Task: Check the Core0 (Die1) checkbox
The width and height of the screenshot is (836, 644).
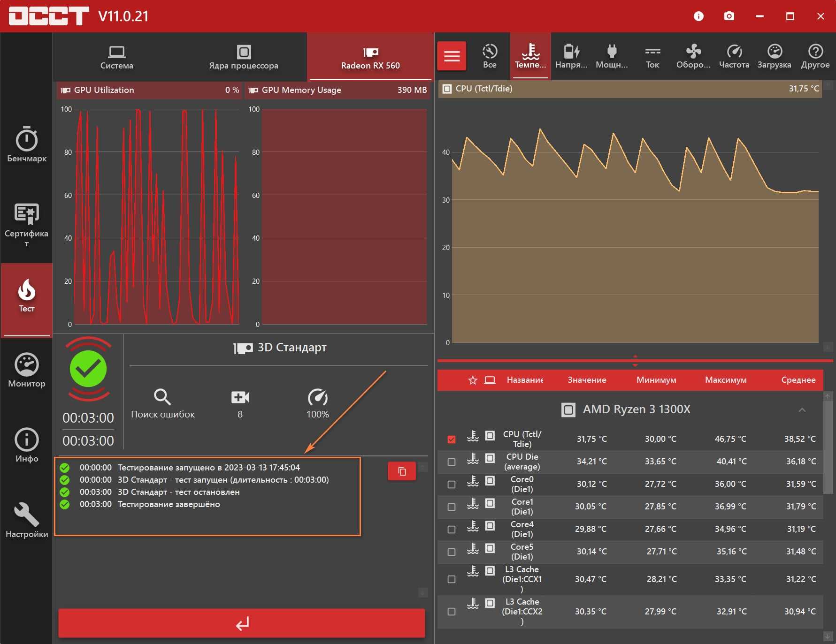Action: click(452, 485)
